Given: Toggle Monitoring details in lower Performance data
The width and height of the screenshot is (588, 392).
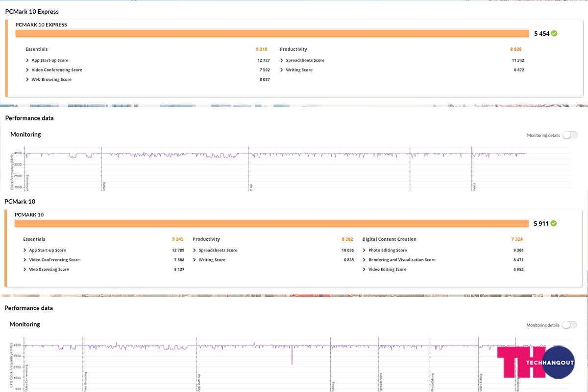Looking at the screenshot, I should 569,325.
